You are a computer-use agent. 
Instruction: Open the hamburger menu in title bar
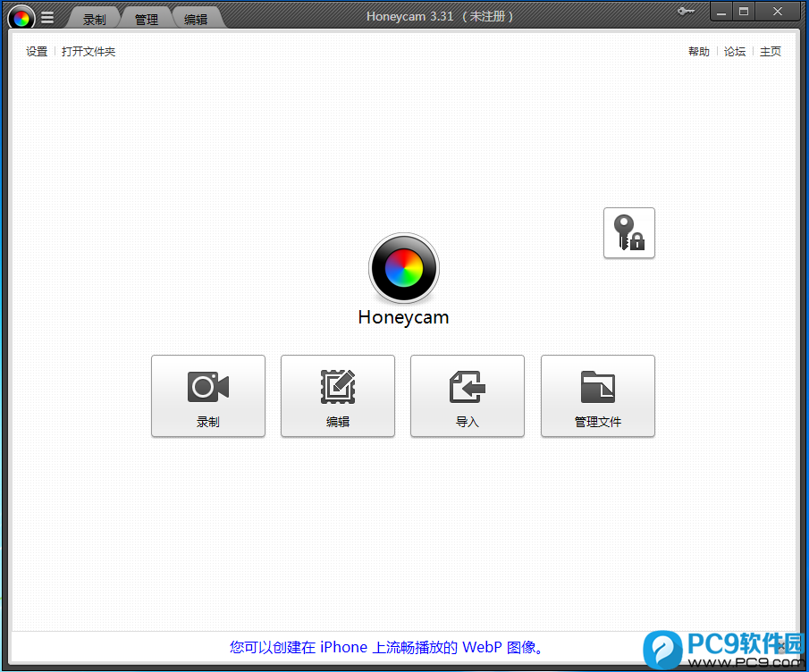coord(47,18)
